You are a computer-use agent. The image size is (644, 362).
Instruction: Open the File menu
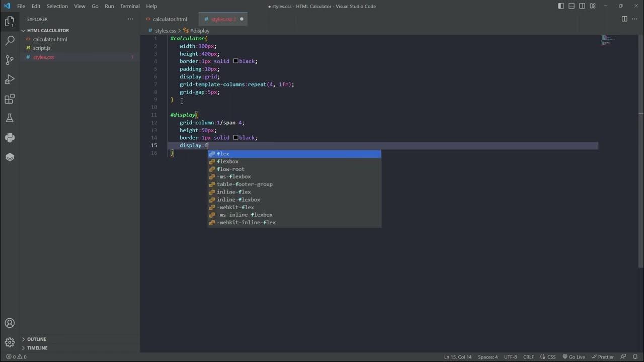coord(21,6)
